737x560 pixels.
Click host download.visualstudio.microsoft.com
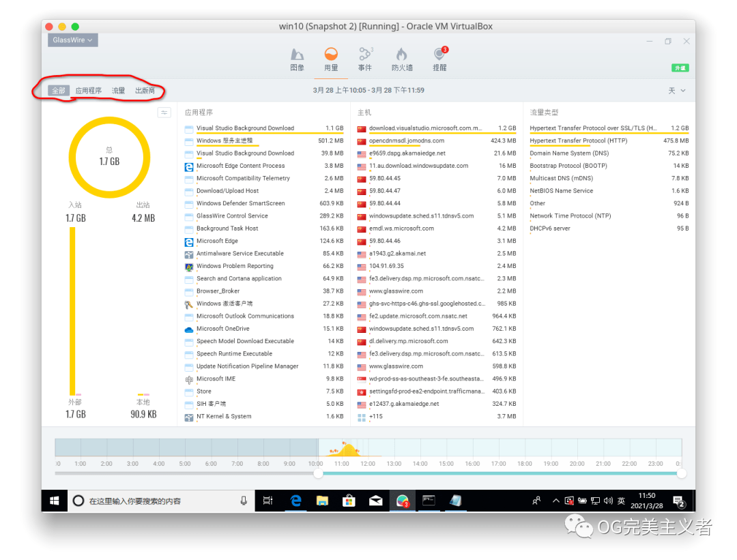[x=425, y=128]
